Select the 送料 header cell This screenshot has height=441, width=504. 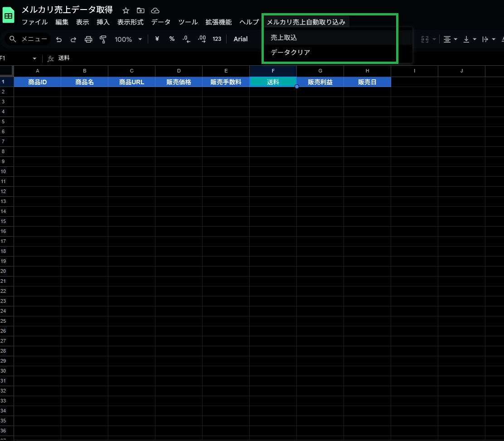pyautogui.click(x=273, y=82)
